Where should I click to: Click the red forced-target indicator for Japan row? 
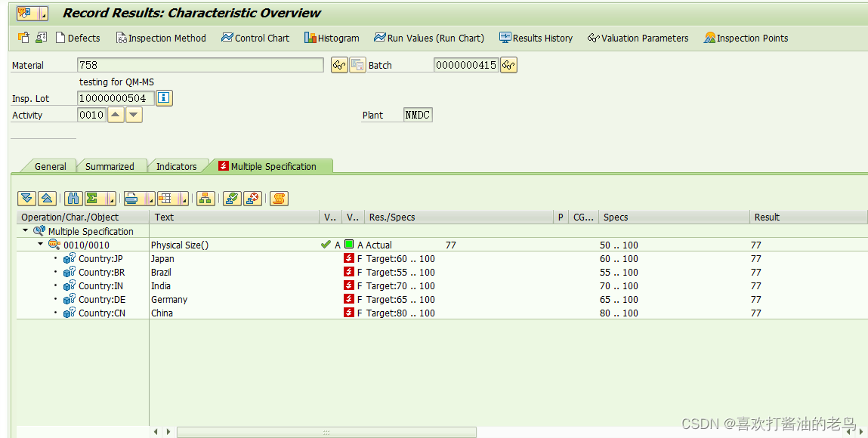click(x=349, y=258)
